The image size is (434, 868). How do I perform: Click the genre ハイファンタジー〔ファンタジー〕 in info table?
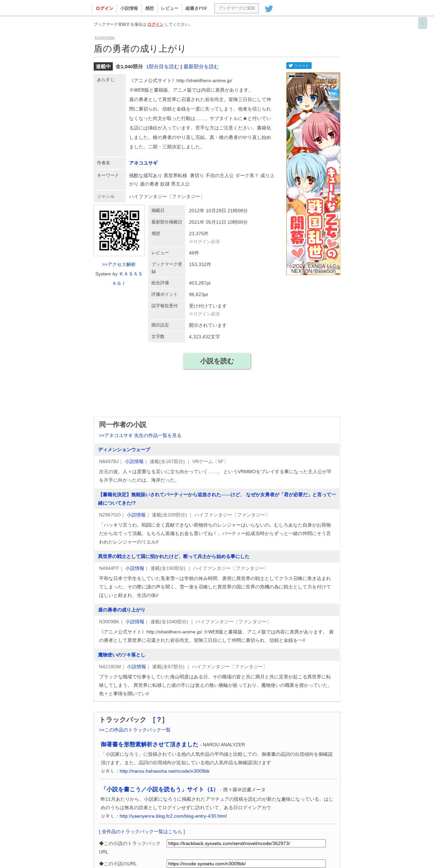(x=166, y=196)
